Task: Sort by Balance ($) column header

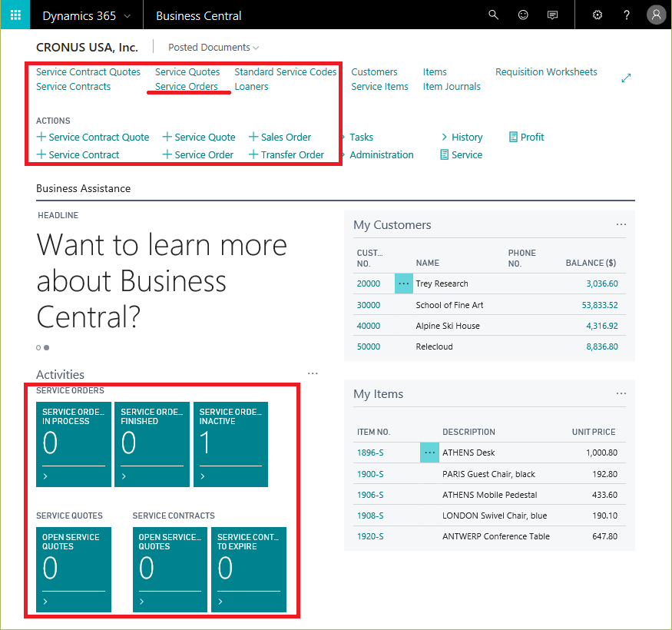Action: (591, 263)
